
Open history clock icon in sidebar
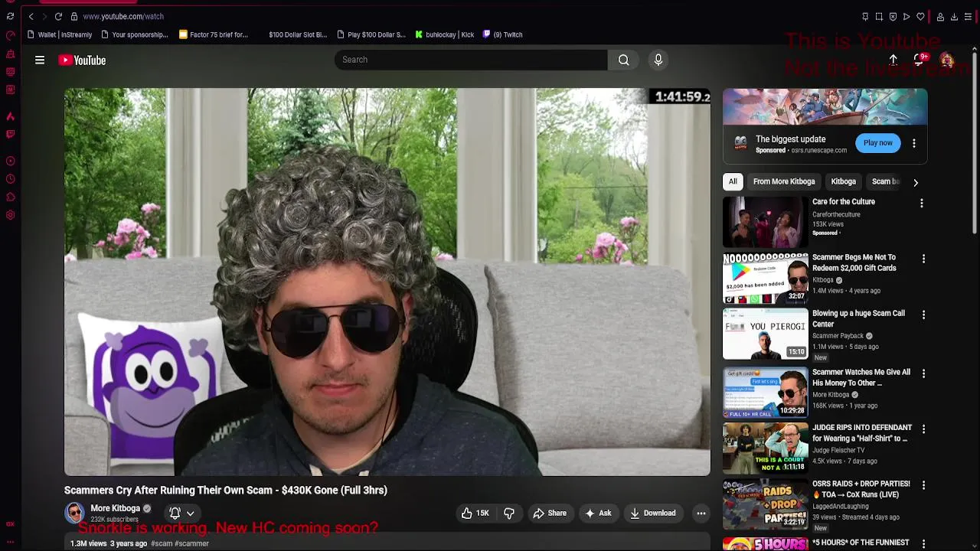(10, 178)
